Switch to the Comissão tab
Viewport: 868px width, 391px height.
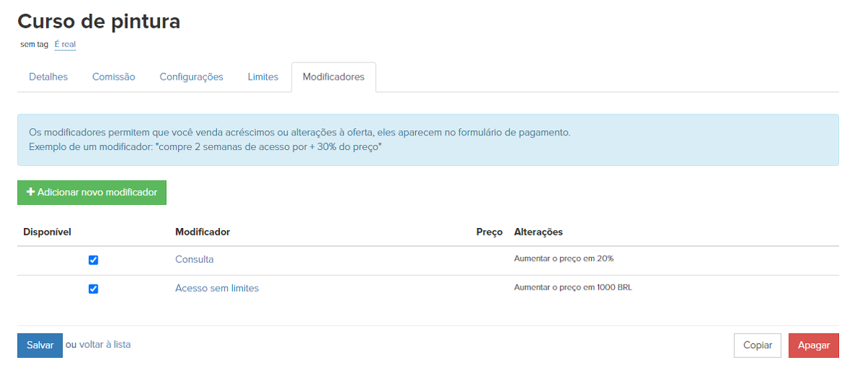coord(114,77)
